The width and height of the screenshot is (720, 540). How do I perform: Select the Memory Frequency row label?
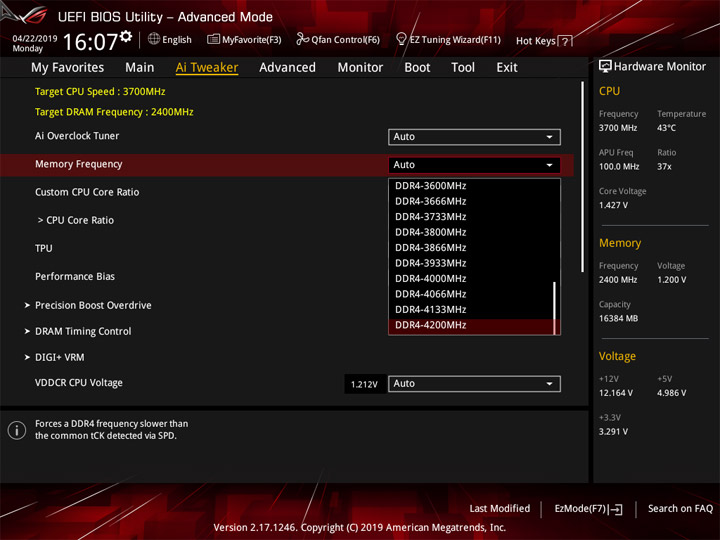coord(79,164)
